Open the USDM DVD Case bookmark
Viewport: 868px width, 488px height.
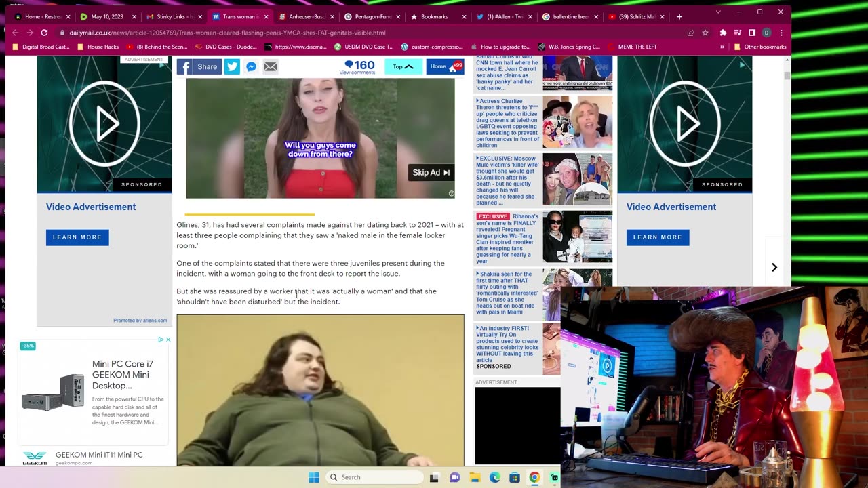tap(363, 47)
